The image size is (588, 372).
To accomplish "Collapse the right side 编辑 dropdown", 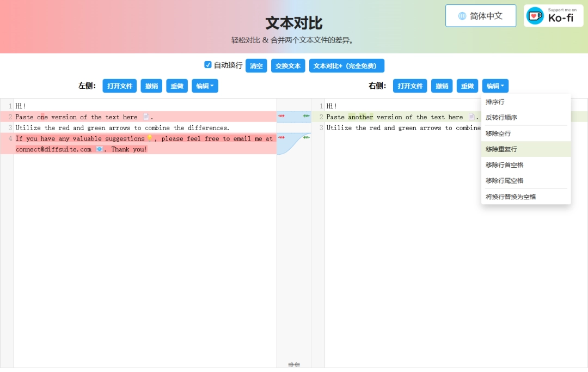I will coord(495,86).
